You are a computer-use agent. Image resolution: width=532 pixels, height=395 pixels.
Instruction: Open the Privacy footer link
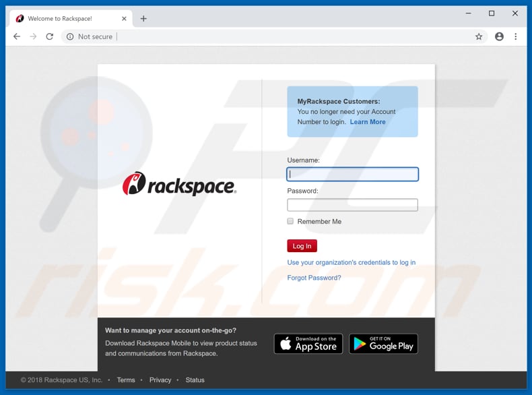tap(160, 380)
